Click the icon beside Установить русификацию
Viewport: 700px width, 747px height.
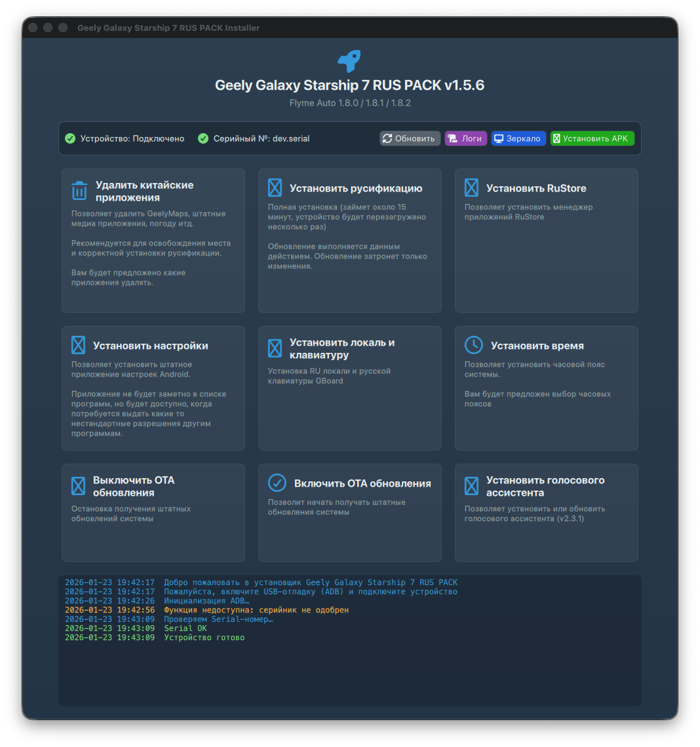pyautogui.click(x=275, y=188)
